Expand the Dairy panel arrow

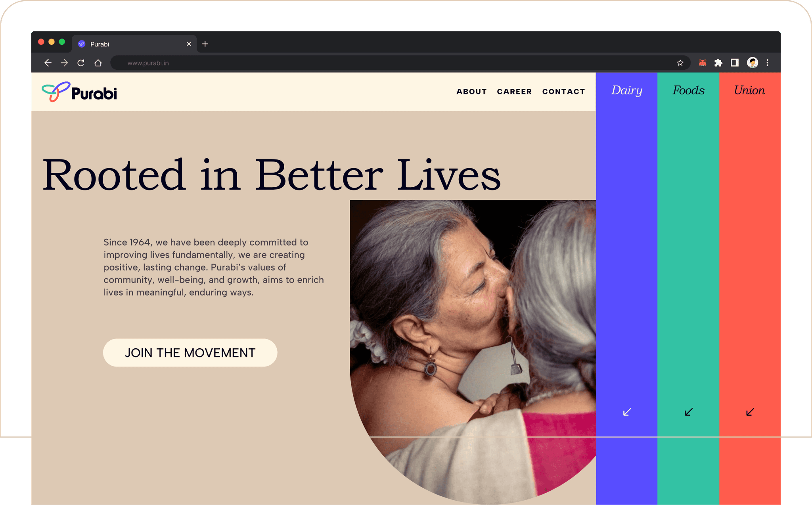pos(627,412)
